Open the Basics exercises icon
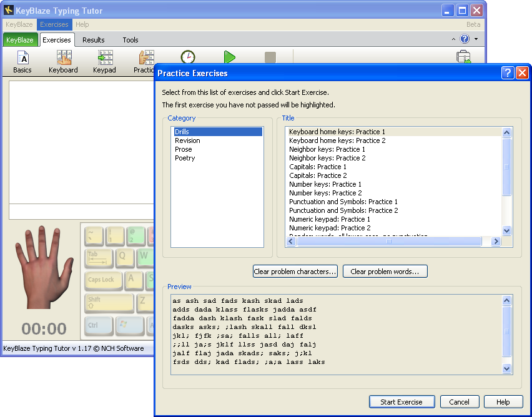Viewport: 532px width, 417px height. [x=22, y=62]
